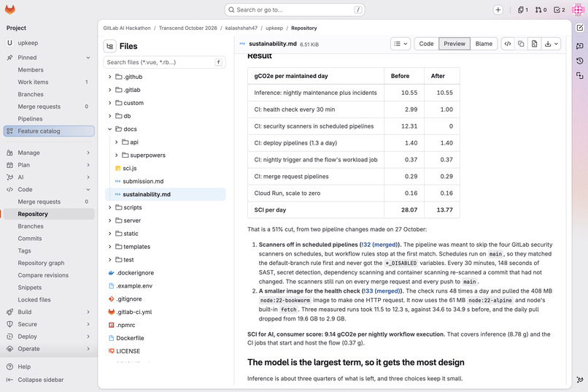
Task: Open Commits in the sidebar
Action: coord(49,238)
